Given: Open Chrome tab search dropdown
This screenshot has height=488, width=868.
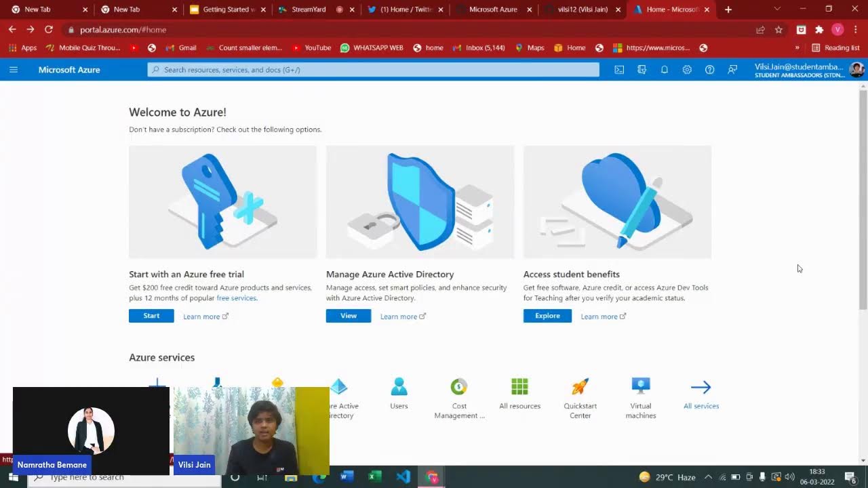Looking at the screenshot, I should (x=777, y=9).
